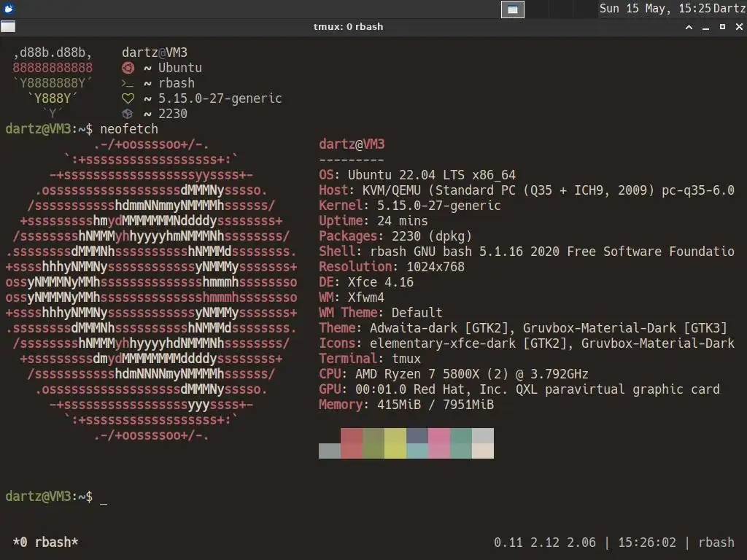Click the olive green color block in palette

pos(373,443)
